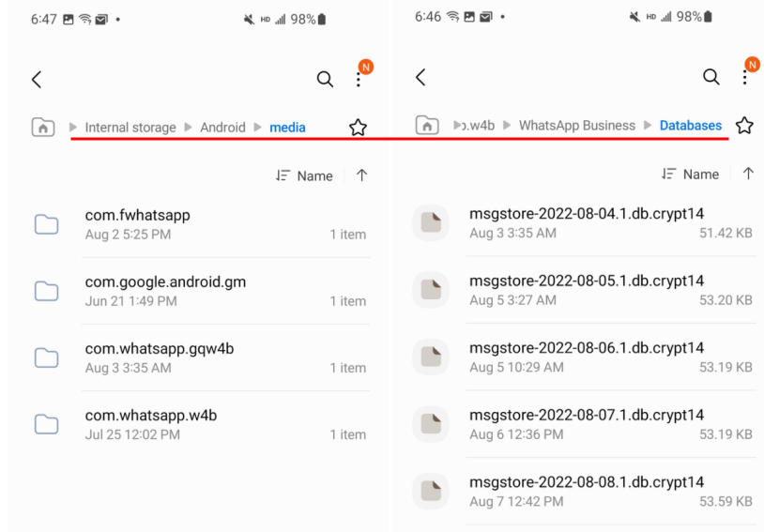Add media folder to favorites with star
This screenshot has width=764, height=532.
point(358,128)
